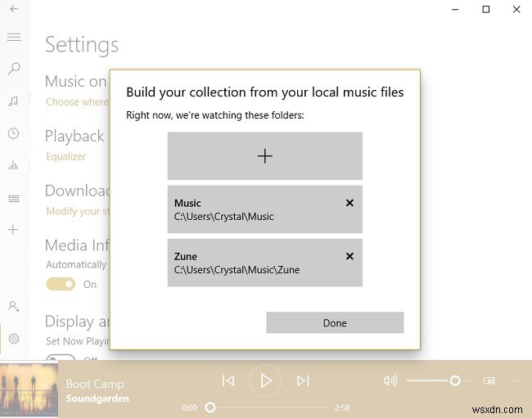532x418 pixels.
Task: Open the hamburger navigation menu
Action: click(14, 37)
